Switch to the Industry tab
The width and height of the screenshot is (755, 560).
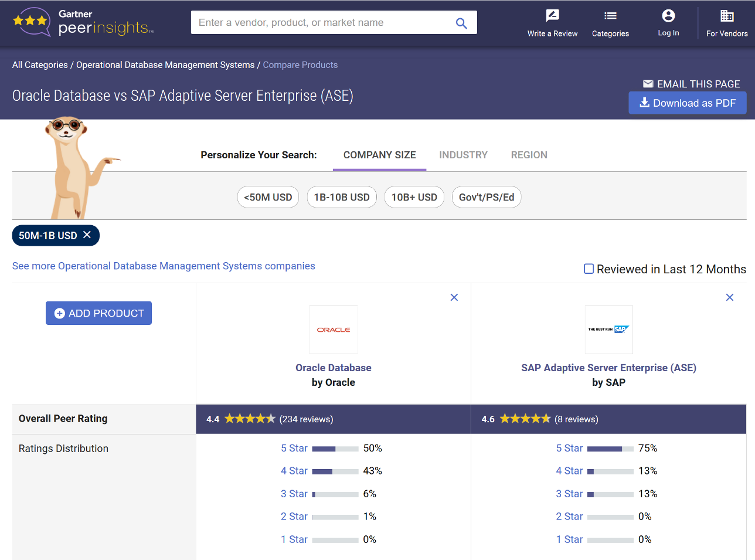463,155
